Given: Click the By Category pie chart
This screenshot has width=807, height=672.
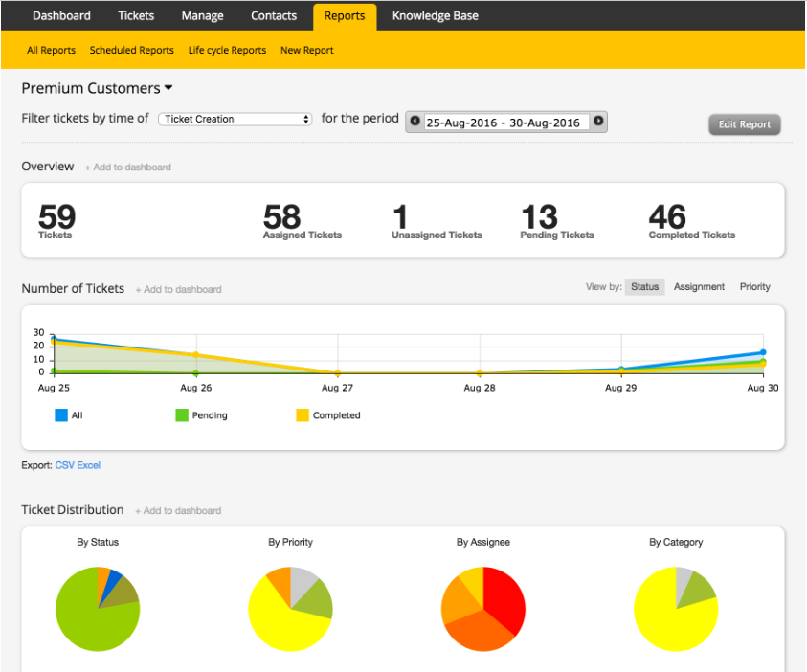Looking at the screenshot, I should [676, 609].
